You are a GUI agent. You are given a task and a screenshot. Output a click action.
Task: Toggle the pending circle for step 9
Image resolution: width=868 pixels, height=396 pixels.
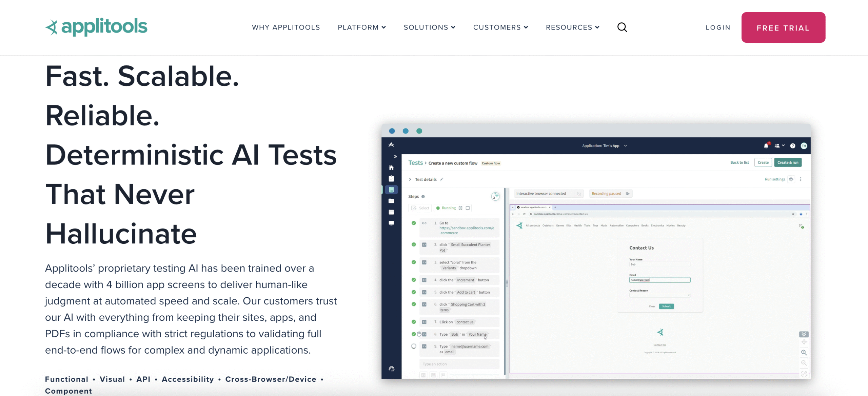click(x=414, y=346)
